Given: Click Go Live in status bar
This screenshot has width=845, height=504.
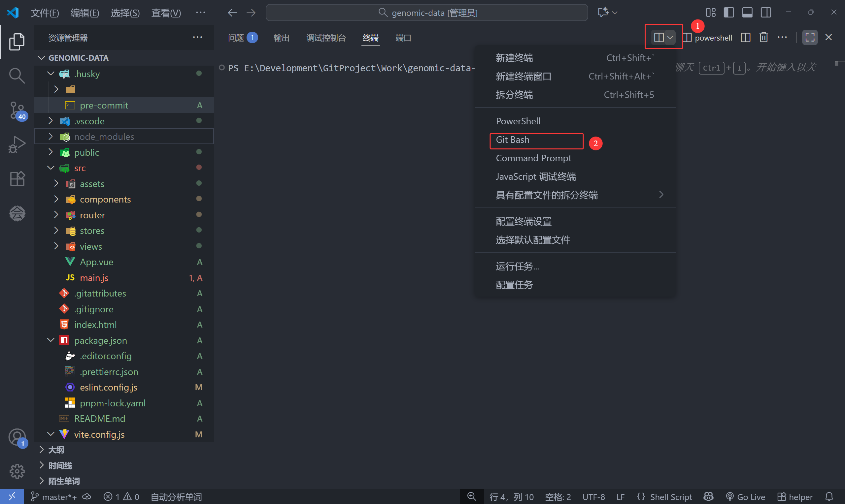Looking at the screenshot, I should point(745,497).
